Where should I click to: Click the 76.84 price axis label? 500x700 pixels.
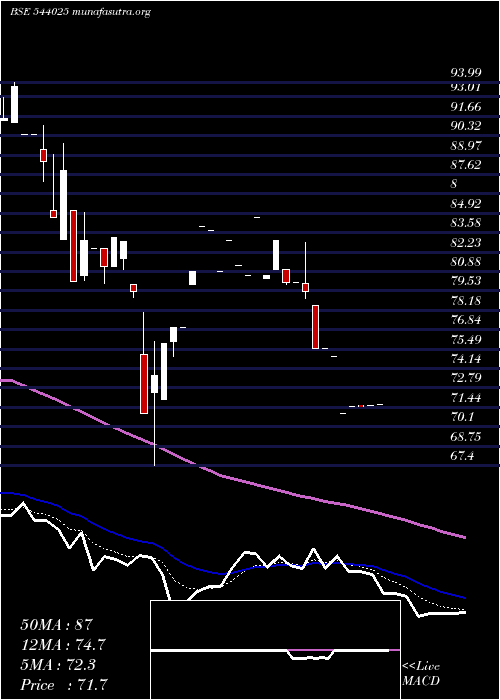[x=466, y=320]
